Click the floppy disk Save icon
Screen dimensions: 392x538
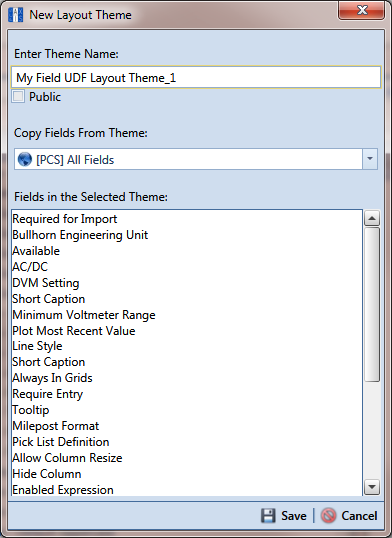pos(268,516)
